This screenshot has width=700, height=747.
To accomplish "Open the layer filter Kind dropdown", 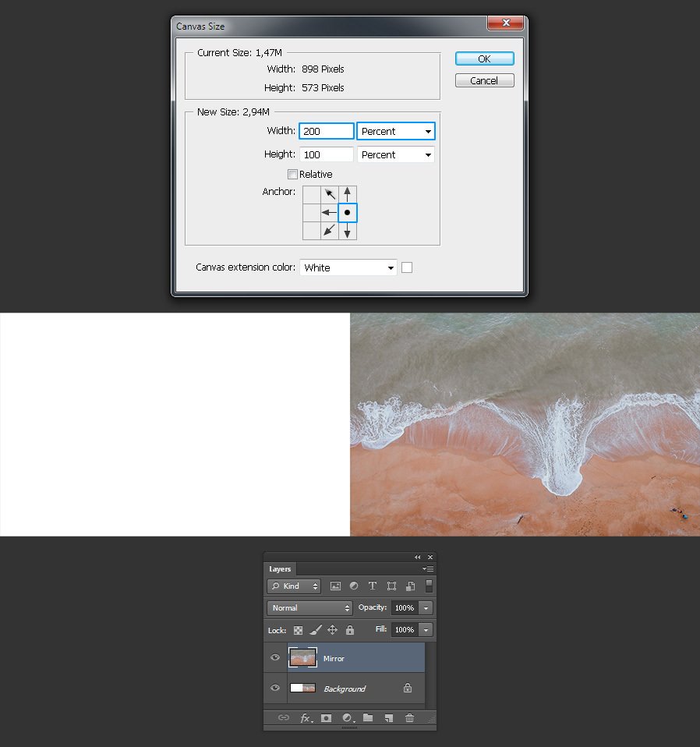I will [294, 586].
